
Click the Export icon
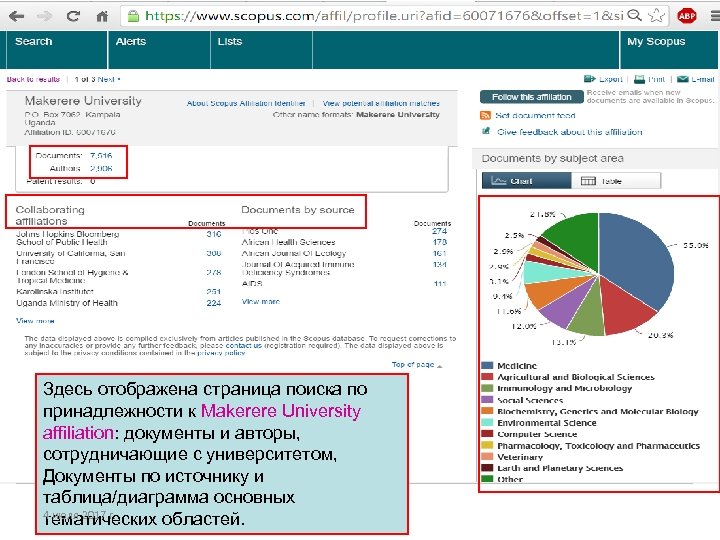(590, 79)
